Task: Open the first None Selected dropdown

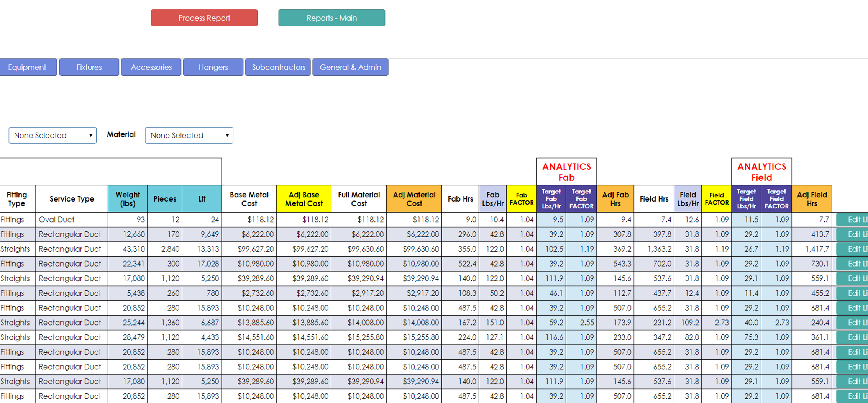Action: pos(53,135)
